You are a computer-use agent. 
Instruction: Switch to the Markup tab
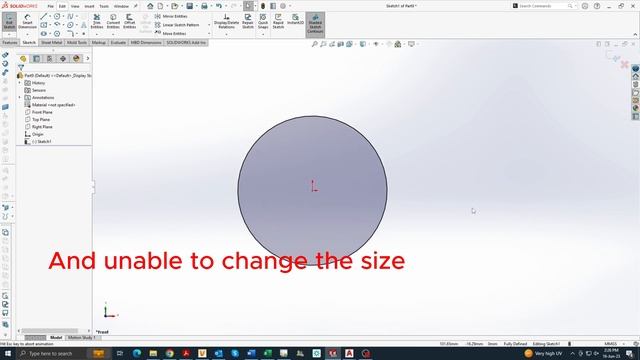[98, 42]
